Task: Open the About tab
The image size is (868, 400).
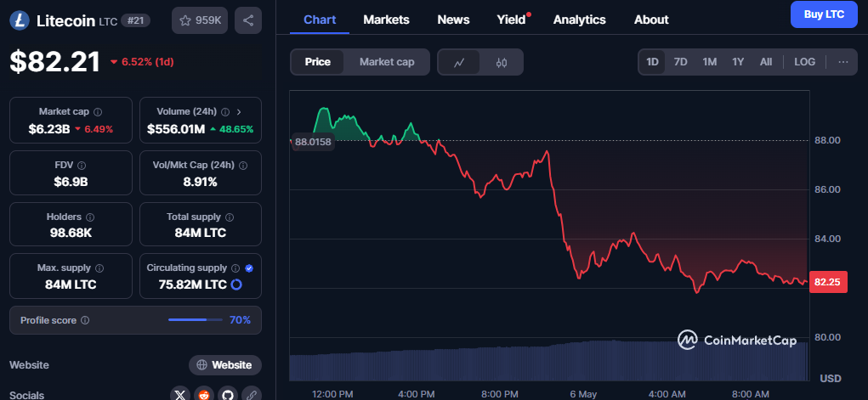Action: tap(651, 20)
